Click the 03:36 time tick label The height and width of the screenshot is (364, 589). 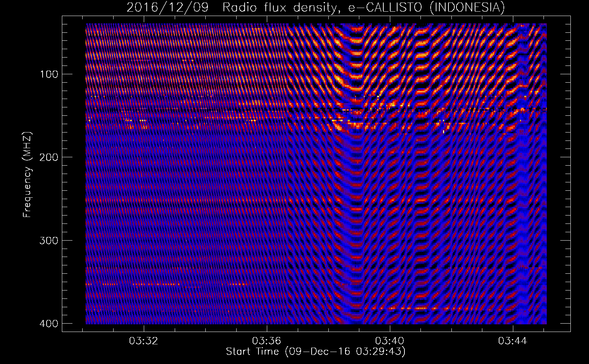coord(267,341)
